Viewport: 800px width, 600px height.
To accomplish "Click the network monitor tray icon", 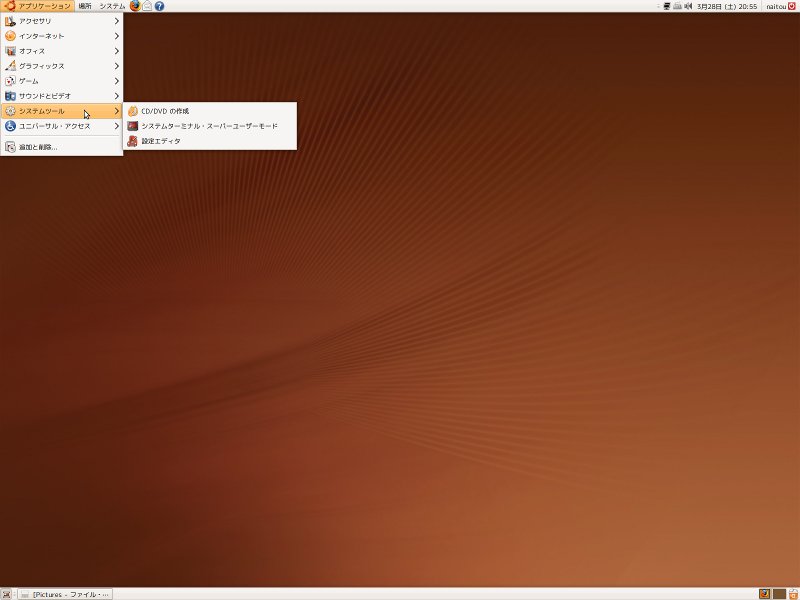I will pos(666,6).
